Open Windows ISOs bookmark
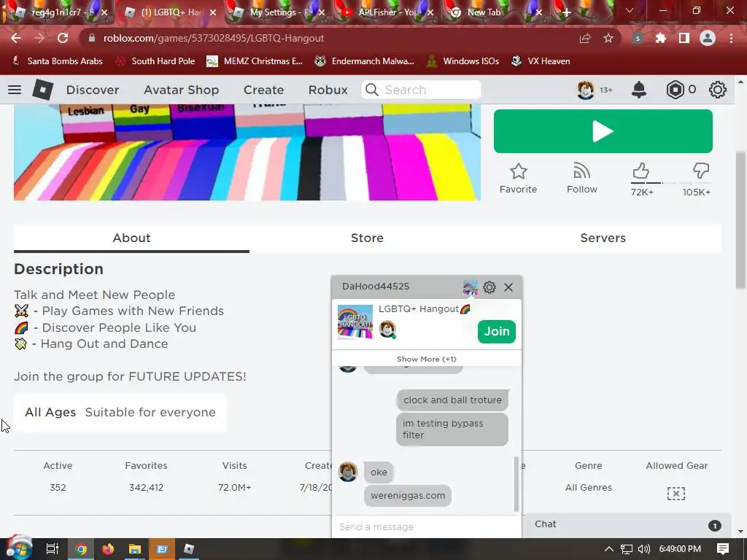Viewport: 747px width, 560px height. [462, 61]
